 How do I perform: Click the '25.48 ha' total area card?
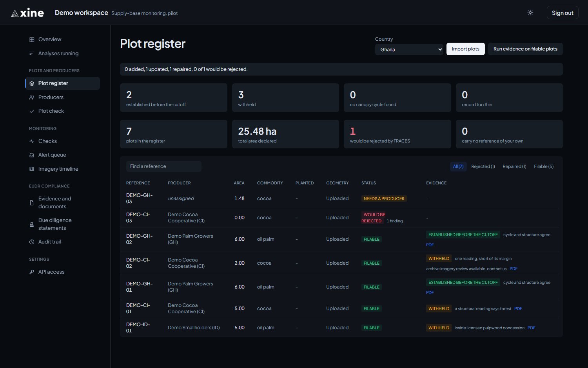285,134
